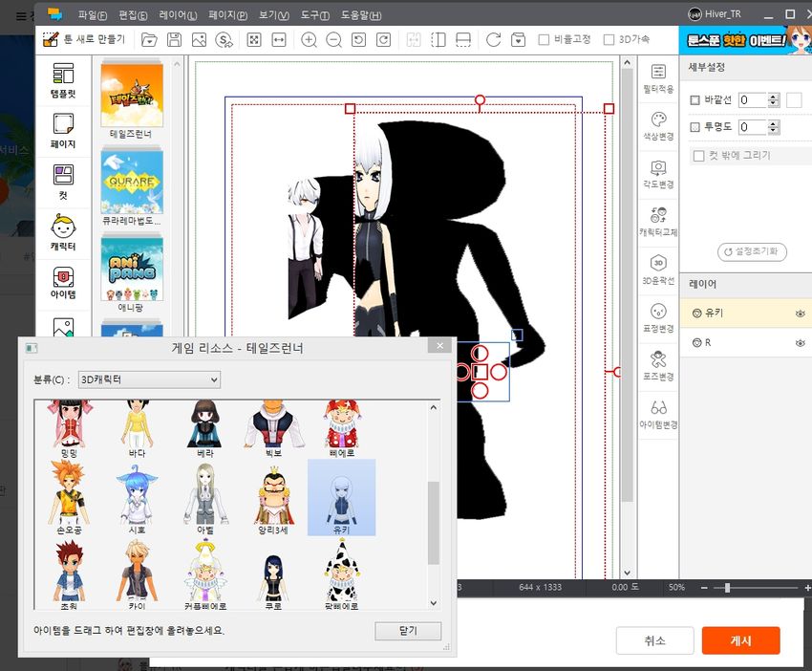Toggle 비율고정 checkbox
This screenshot has width=812, height=671.
point(544,39)
